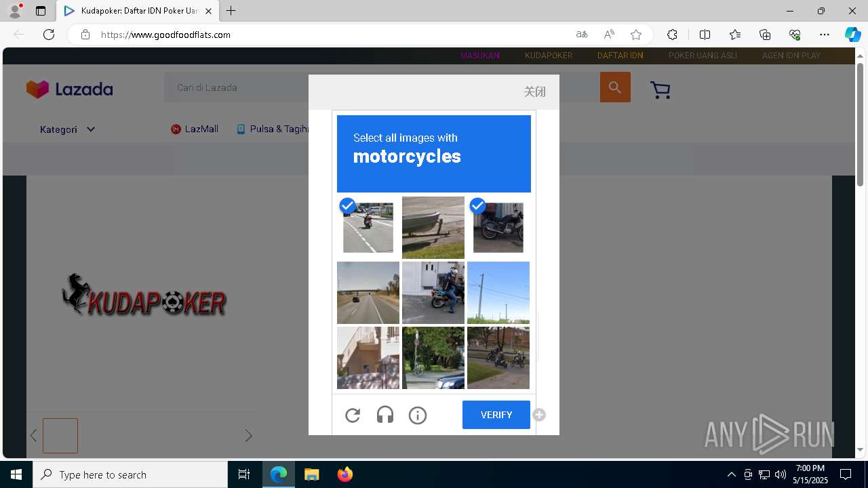The height and width of the screenshot is (488, 868).
Task: Click the taskbar search box
Action: point(130,474)
